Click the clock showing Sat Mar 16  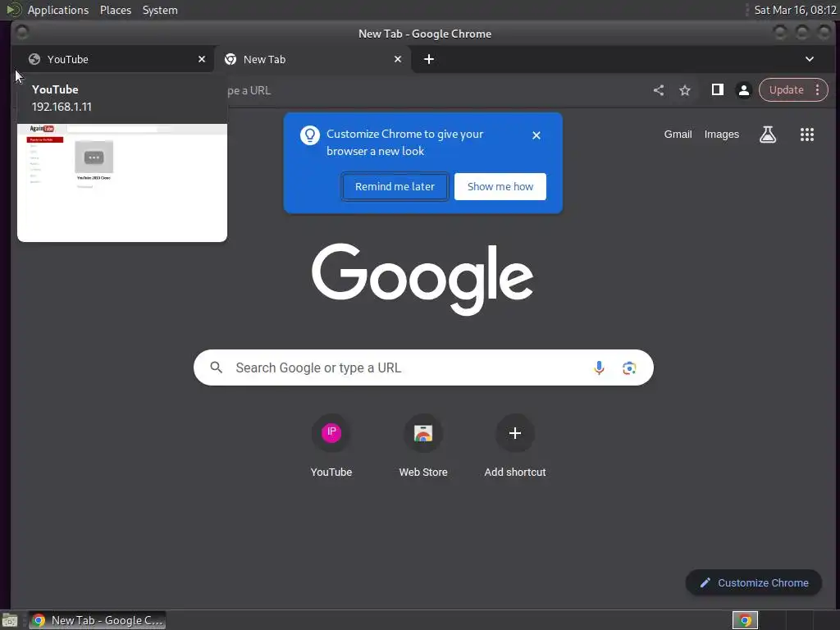pos(795,10)
